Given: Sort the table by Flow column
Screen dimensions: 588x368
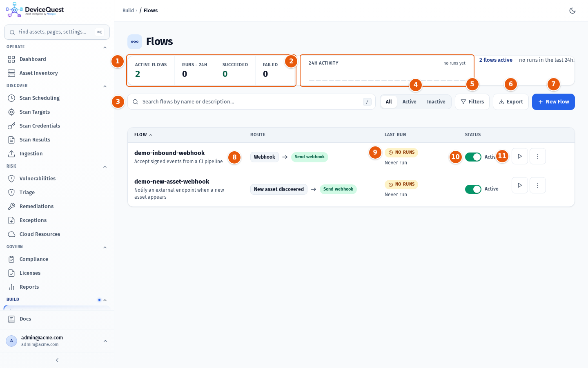Looking at the screenshot, I should 143,135.
